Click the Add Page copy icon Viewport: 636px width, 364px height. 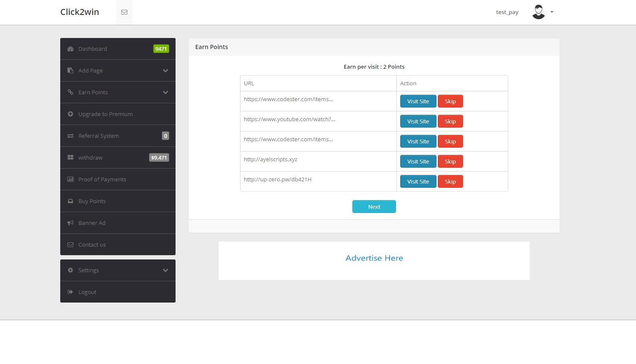(70, 71)
